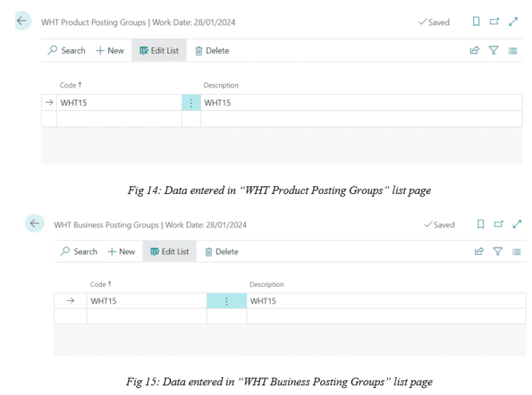Screen dimensions: 532x395
Task: Delete selected WHT Business Posting Group
Action: click(222, 252)
